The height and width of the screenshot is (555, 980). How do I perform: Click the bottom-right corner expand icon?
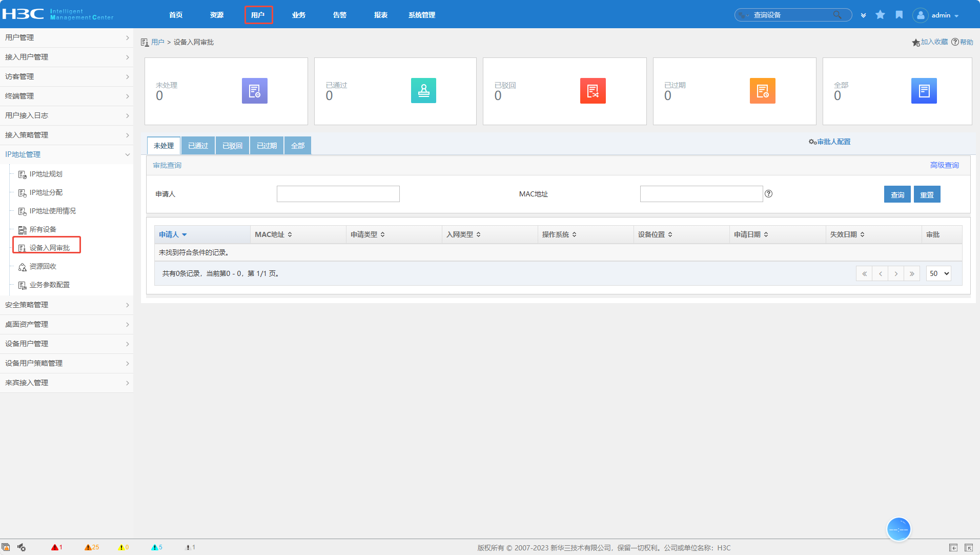pyautogui.click(x=969, y=547)
